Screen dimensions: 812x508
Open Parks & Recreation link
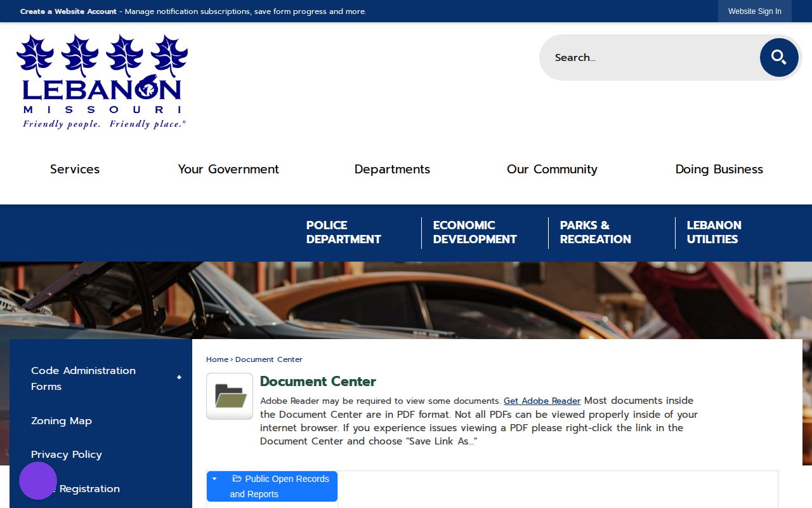[596, 232]
